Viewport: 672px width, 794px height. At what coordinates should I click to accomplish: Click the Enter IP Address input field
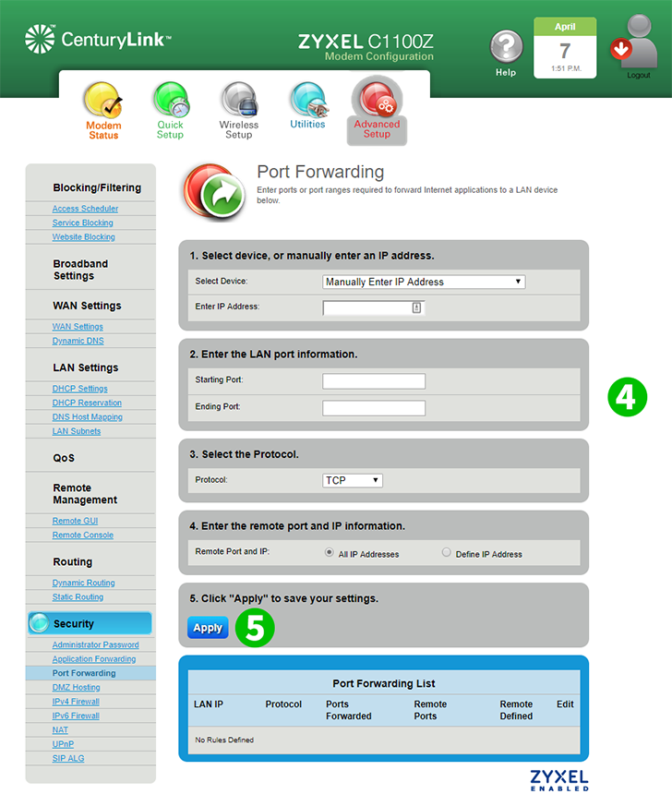(373, 307)
